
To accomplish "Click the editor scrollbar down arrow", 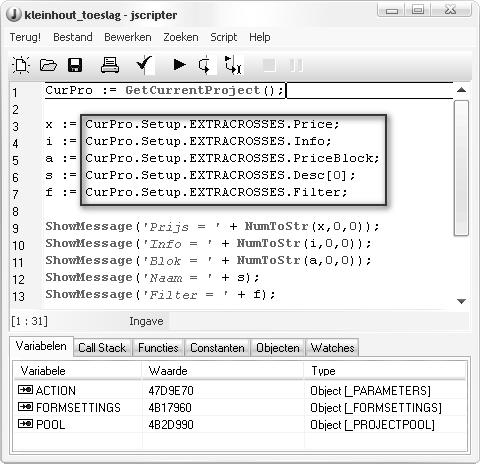I will pyautogui.click(x=461, y=301).
